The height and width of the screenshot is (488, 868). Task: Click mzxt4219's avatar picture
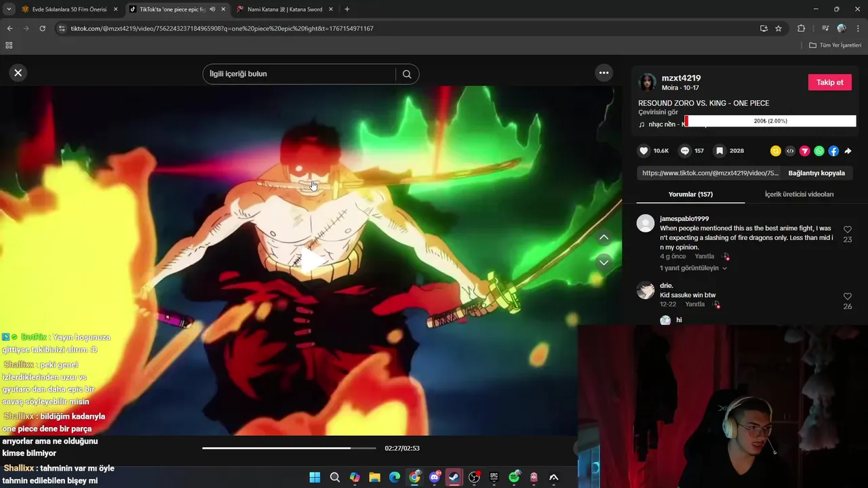click(648, 82)
